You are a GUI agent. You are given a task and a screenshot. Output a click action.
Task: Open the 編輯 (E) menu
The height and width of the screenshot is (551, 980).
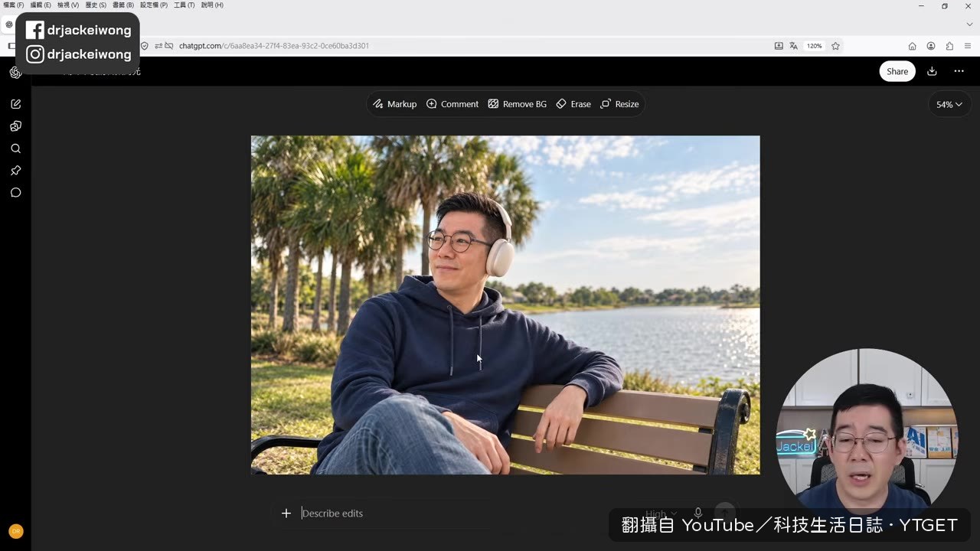[x=41, y=5]
